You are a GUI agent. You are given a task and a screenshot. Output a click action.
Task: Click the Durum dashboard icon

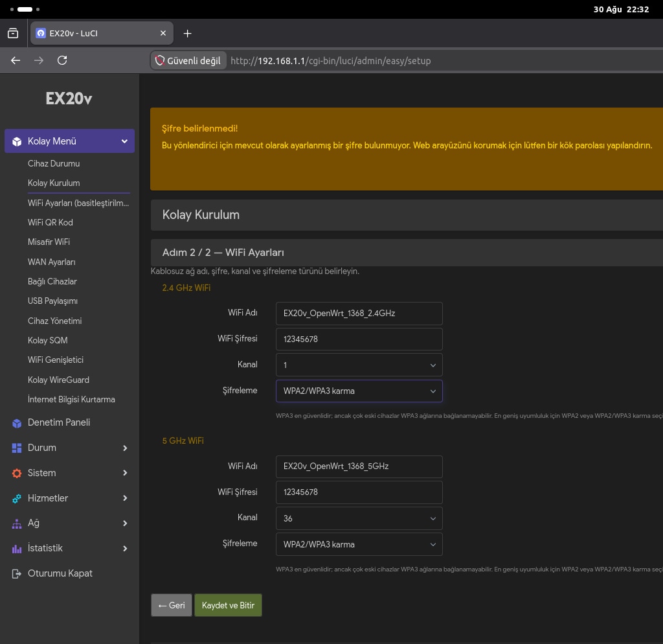coord(17,448)
